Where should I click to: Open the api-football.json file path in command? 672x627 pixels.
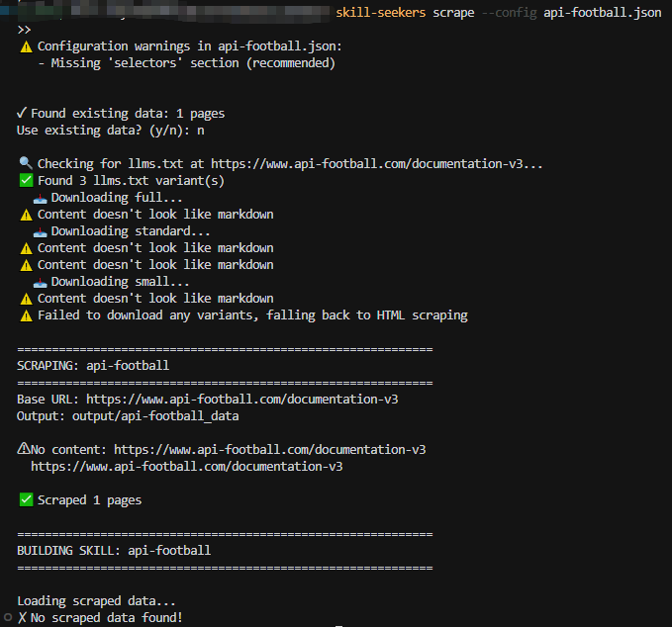click(602, 13)
